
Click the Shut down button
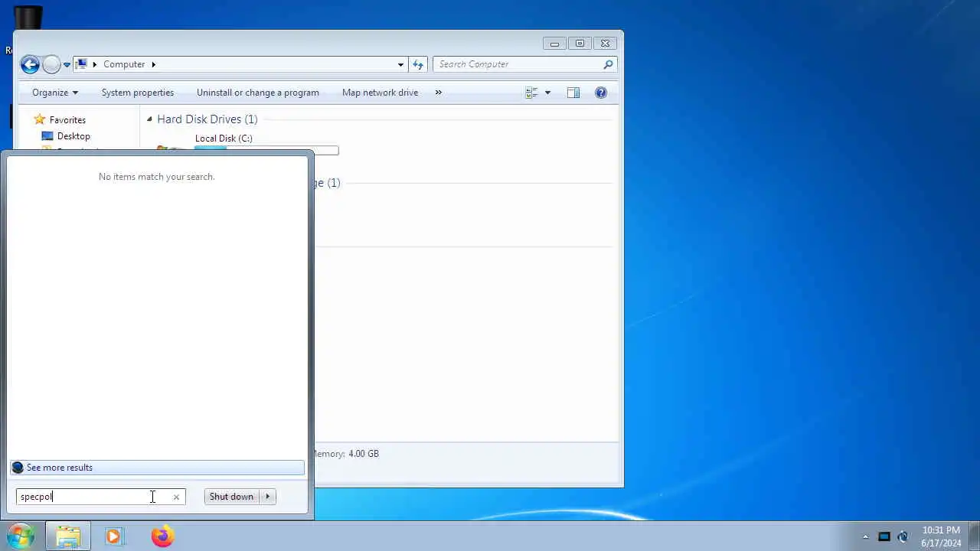(x=231, y=497)
